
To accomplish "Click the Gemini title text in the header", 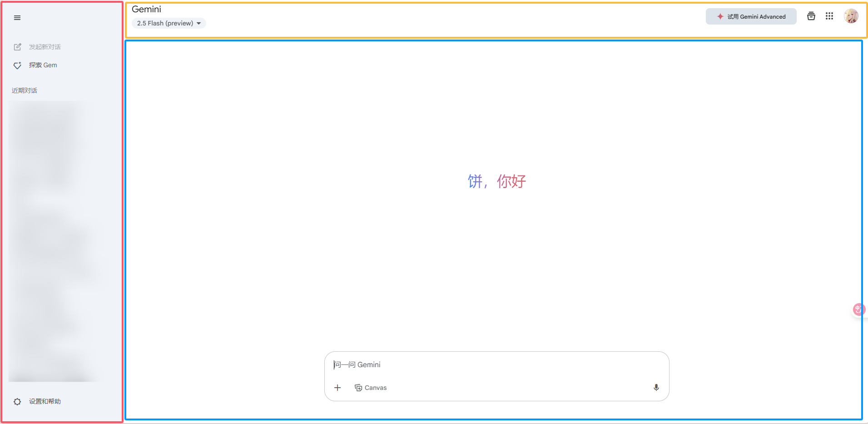I will click(146, 9).
